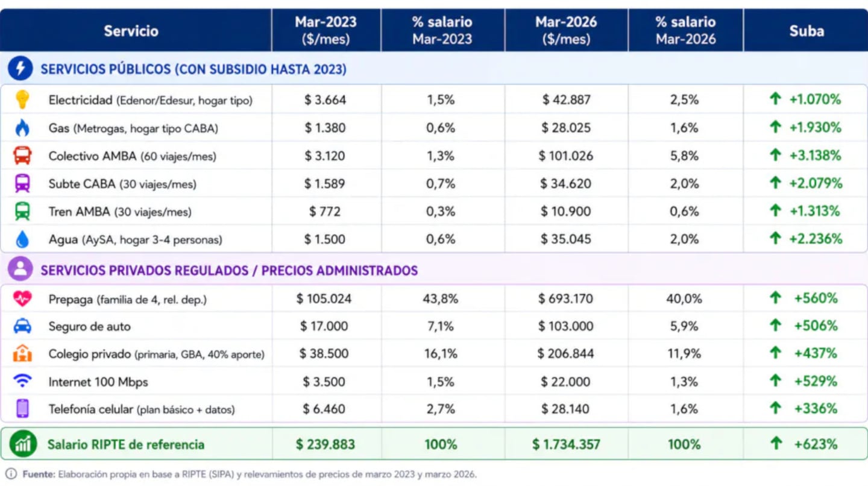Click the phone icon for Telefonía celular
The width and height of the screenshot is (868, 486).
point(22,409)
